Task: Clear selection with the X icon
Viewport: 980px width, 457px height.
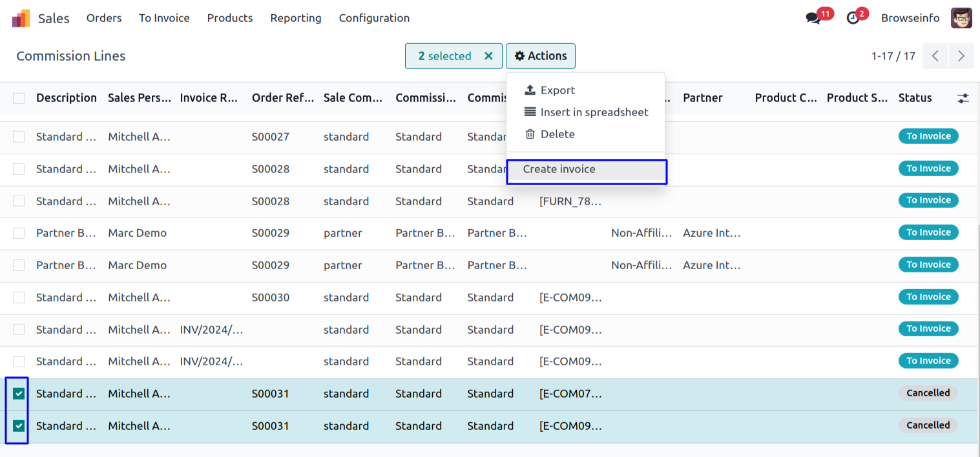Action: tap(488, 56)
